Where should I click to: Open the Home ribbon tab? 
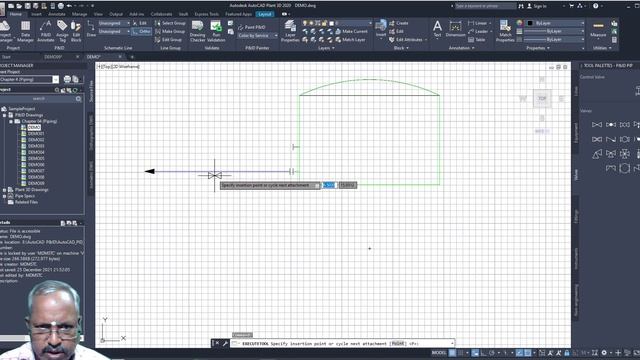(16, 14)
